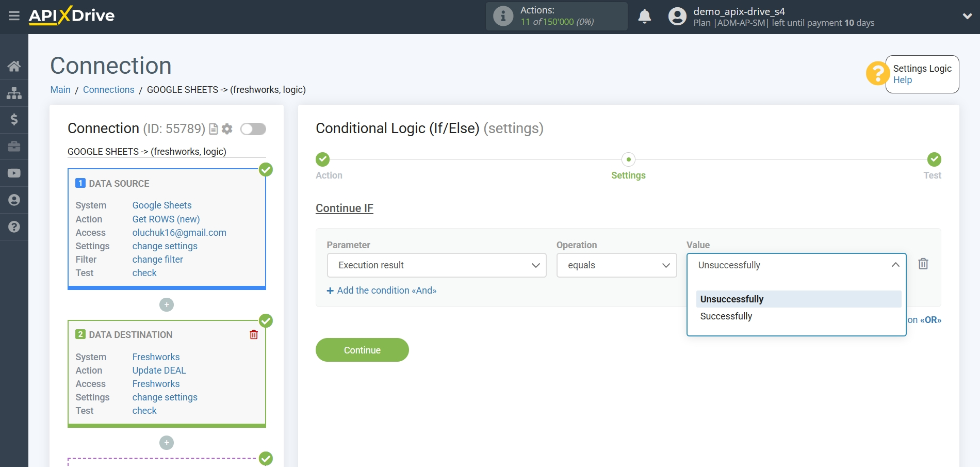Viewport: 980px width, 467px height.
Task: Click the Continue button
Action: (x=362, y=350)
